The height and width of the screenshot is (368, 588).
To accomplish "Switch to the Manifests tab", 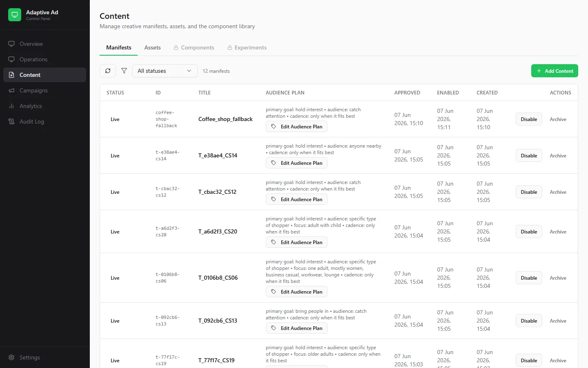I will click(x=119, y=47).
